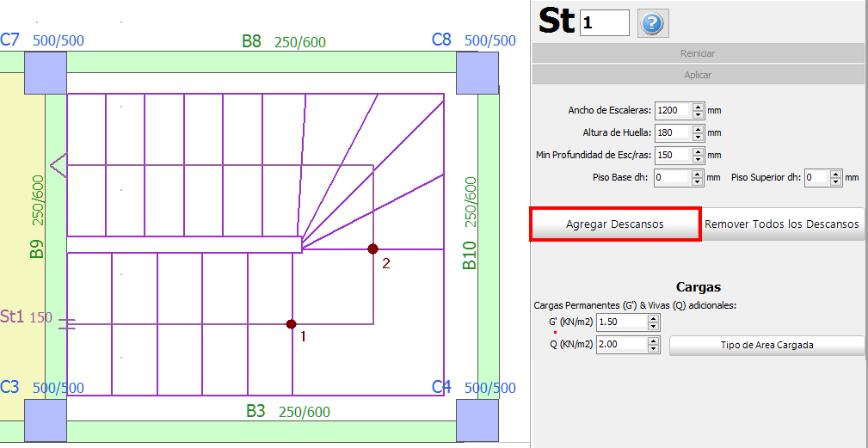Click the Reiniciar button

[x=698, y=53]
